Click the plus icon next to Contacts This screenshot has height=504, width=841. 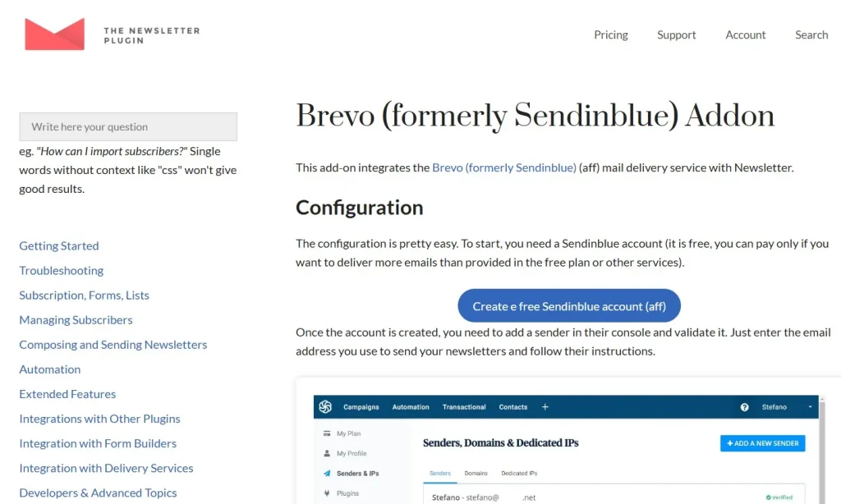tap(545, 407)
